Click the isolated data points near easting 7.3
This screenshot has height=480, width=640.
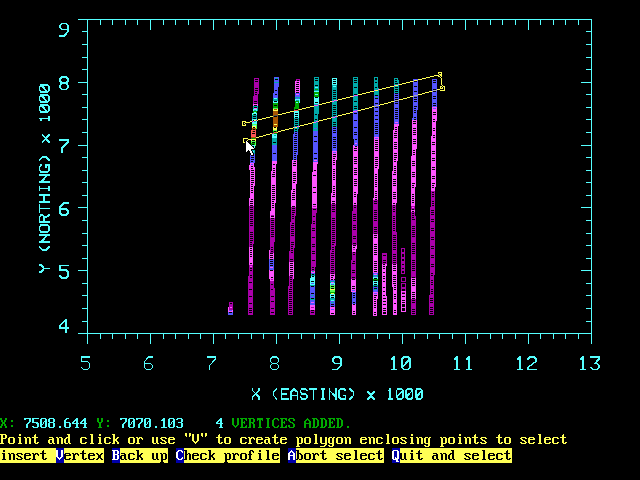coord(230,309)
